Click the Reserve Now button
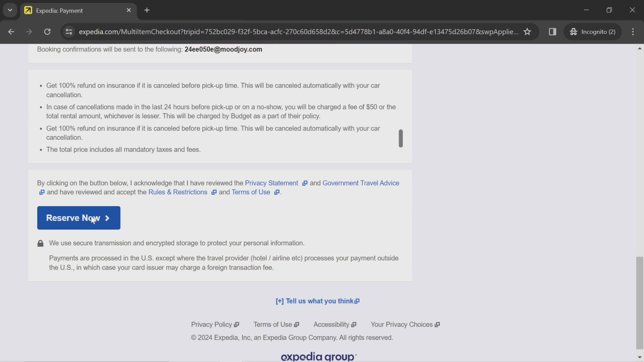Screen dimensions: 644x362 coord(79,218)
